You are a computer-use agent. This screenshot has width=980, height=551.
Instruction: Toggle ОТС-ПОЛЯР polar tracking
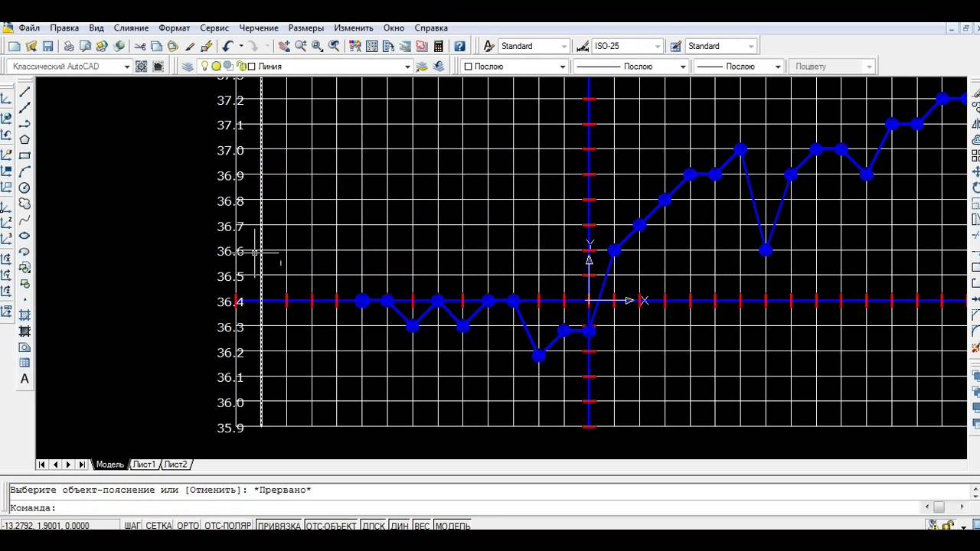(x=228, y=527)
